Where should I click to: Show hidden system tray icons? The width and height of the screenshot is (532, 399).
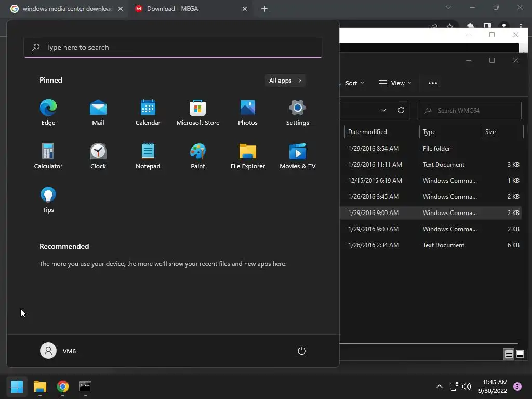coord(440,387)
